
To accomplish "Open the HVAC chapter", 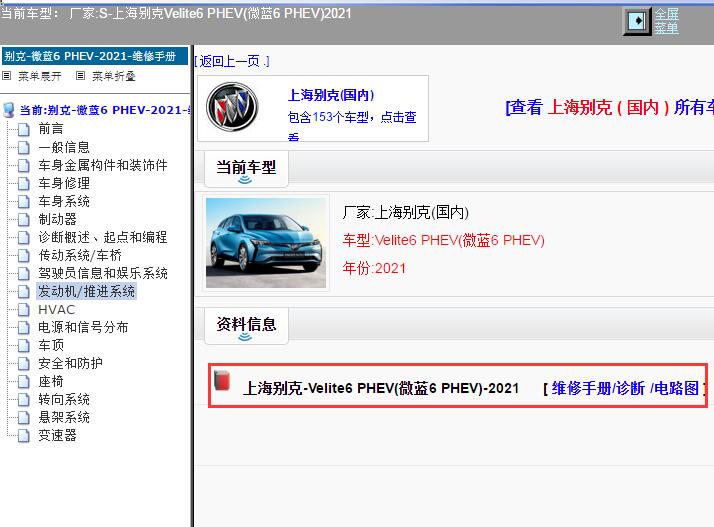I will pos(56,310).
